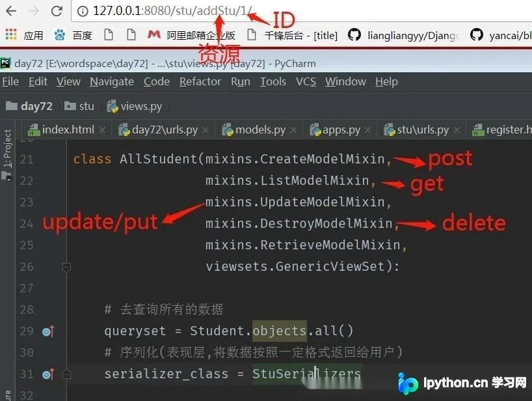
Task: Click the AllStudent class name
Action: coord(158,159)
